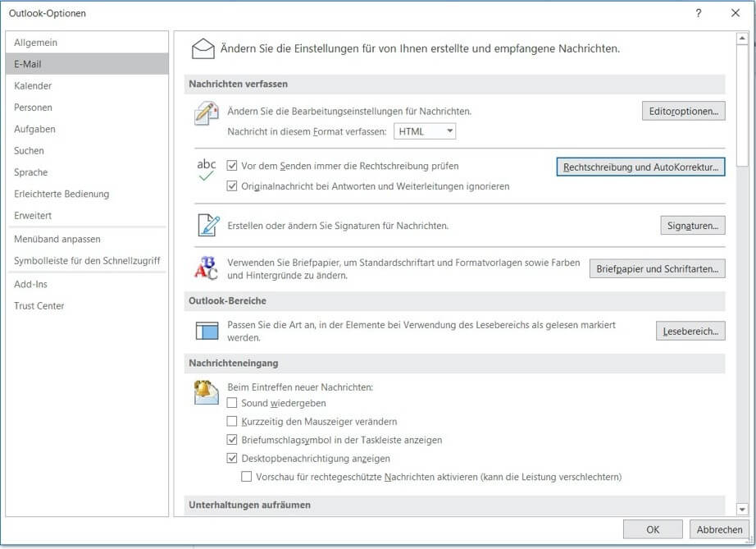Open Rechtschreibung und AutoKorrektur settings
The image size is (756, 549).
pos(640,167)
